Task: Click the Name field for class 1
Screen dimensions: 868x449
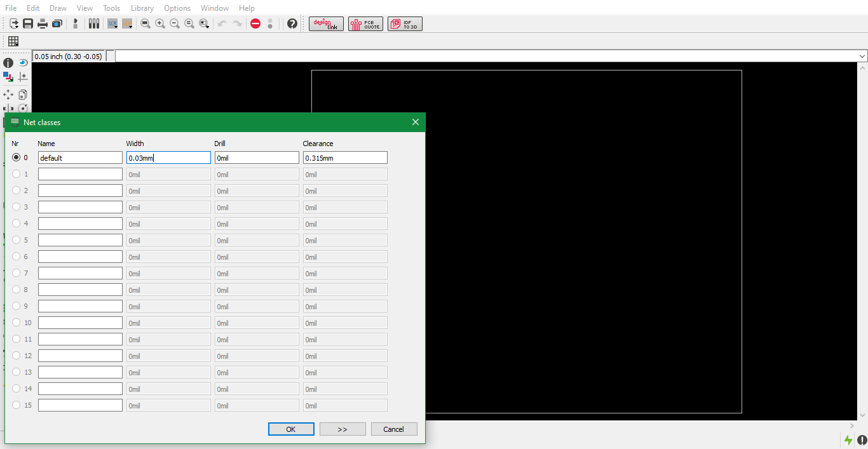Action: 80,174
